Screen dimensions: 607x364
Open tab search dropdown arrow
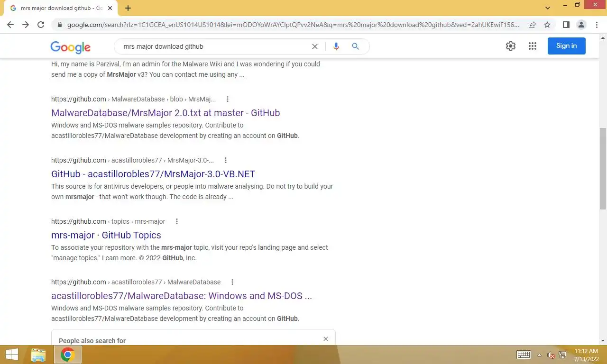click(548, 8)
